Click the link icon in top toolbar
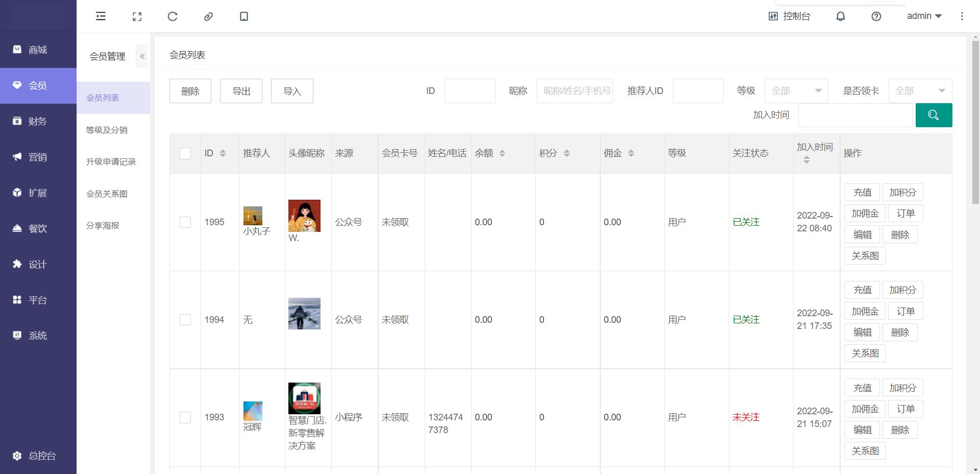This screenshot has height=474, width=980. pyautogui.click(x=208, y=16)
